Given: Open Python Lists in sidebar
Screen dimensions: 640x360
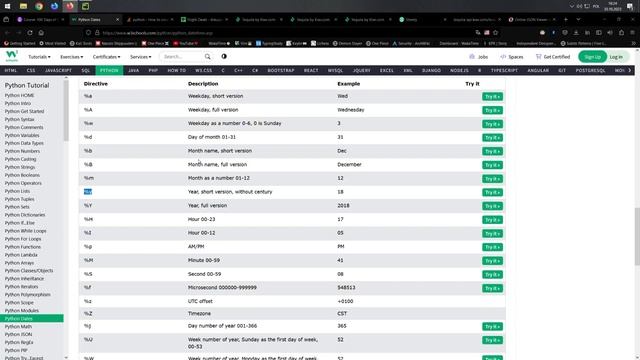Looking at the screenshot, I should tap(17, 191).
